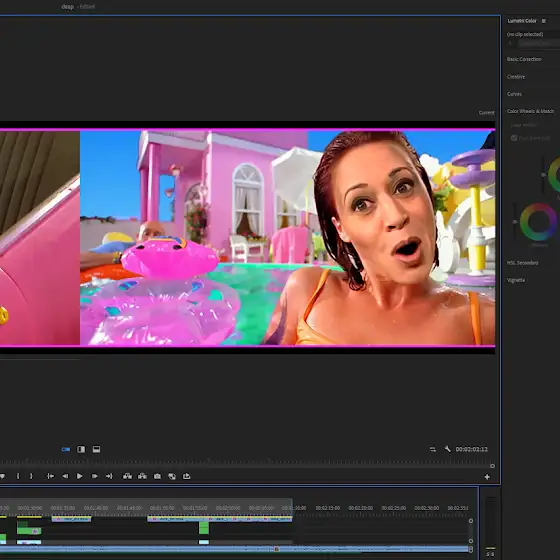This screenshot has height=560, width=560.
Task: Open the wrench Settings menu
Action: pos(448,449)
